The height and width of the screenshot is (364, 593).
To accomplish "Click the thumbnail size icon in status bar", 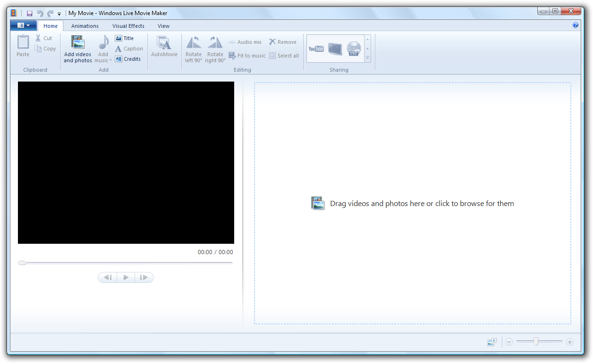I will tap(492, 342).
